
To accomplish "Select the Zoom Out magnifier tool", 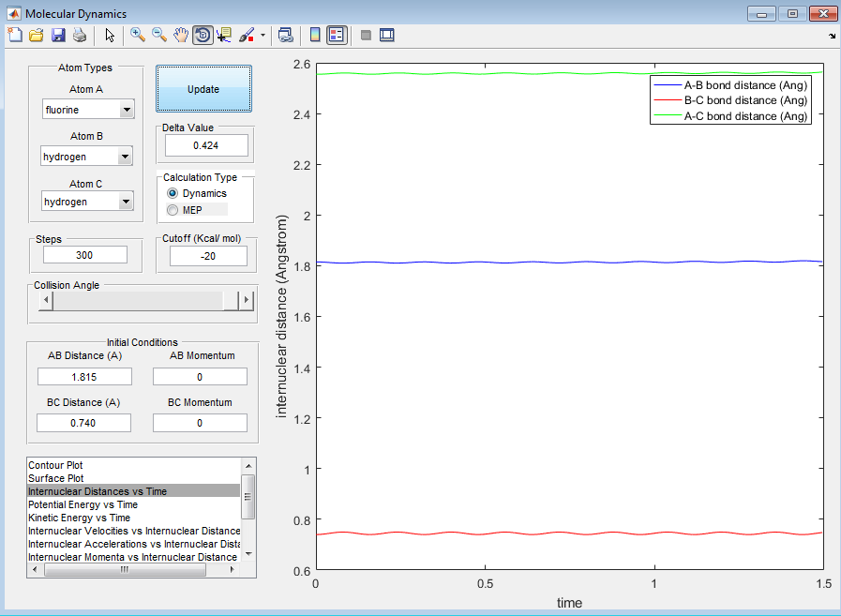I will coord(158,35).
